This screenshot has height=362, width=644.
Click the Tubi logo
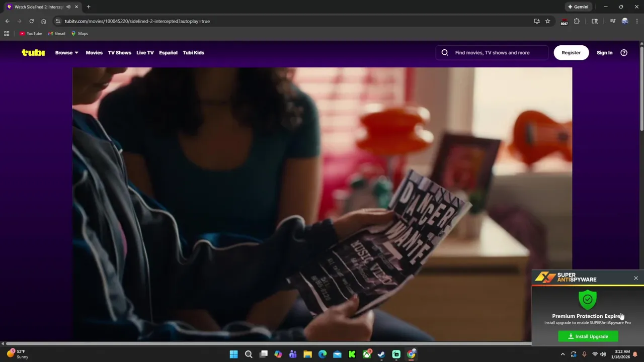[33, 52]
